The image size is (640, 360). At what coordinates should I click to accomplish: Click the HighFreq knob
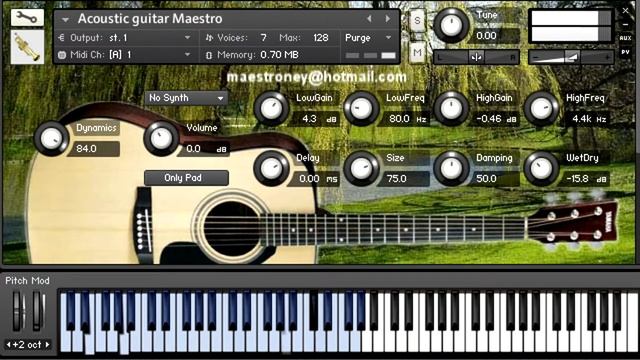[x=541, y=109]
